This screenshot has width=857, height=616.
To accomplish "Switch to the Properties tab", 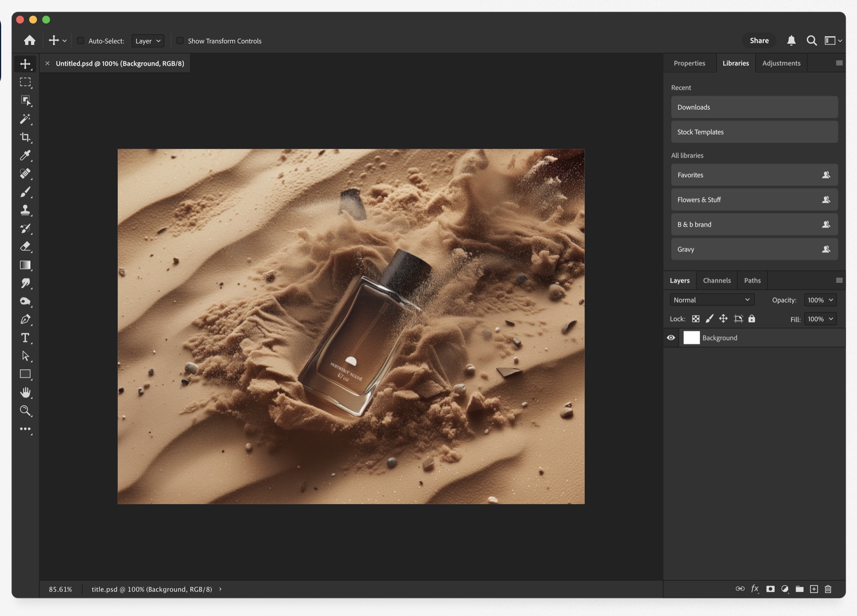I will click(689, 63).
